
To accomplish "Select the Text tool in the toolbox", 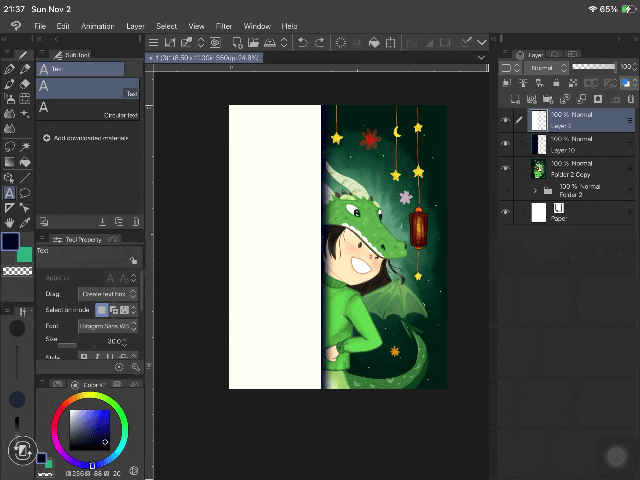I will 9,193.
